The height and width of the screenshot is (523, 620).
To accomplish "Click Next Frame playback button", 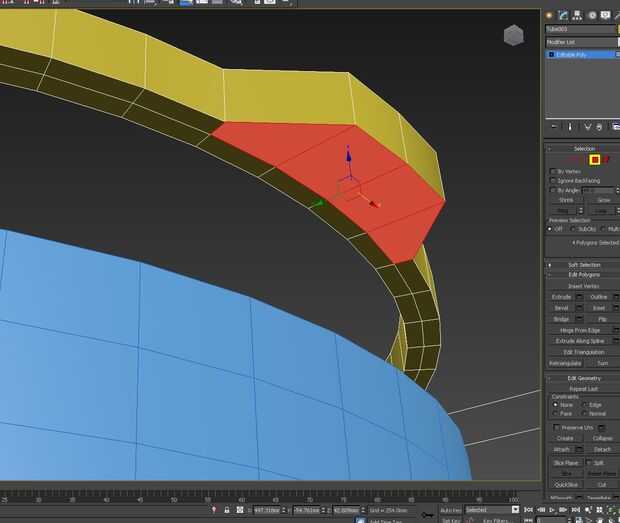I will [563, 510].
